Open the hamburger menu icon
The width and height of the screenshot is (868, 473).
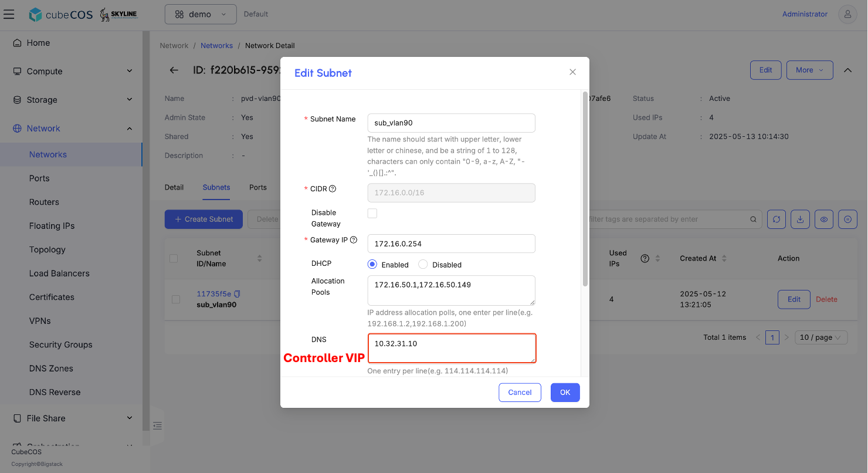coord(9,14)
